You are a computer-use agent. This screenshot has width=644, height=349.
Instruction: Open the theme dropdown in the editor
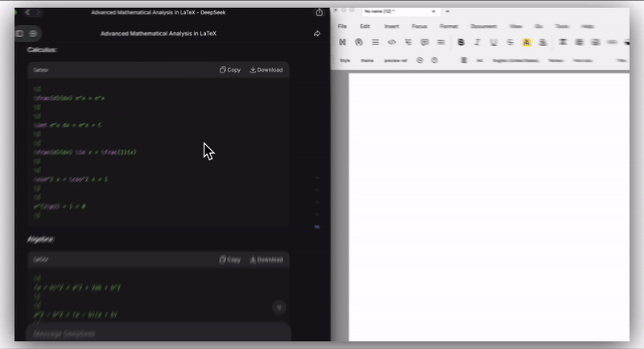(367, 60)
